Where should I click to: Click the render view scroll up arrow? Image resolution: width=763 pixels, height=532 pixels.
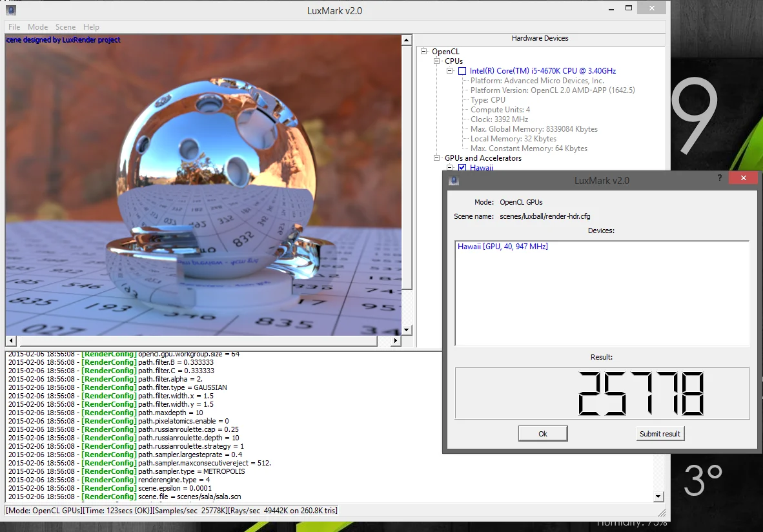pyautogui.click(x=407, y=41)
